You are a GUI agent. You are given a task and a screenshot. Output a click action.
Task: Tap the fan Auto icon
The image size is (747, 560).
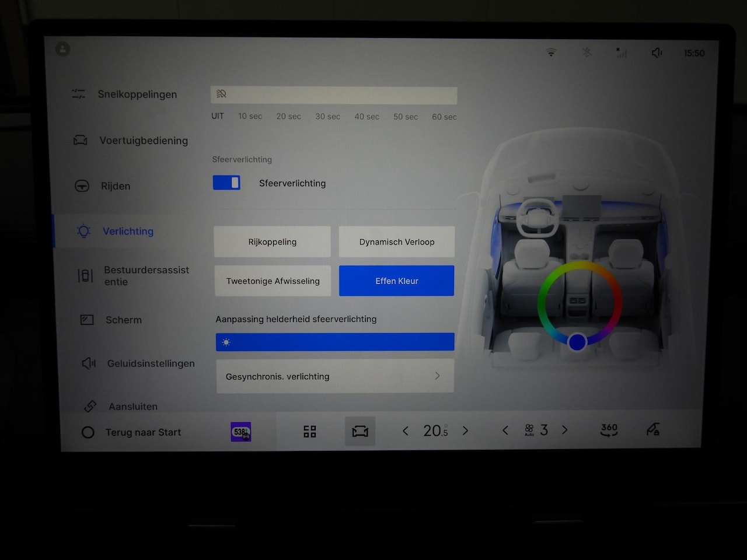(x=529, y=430)
